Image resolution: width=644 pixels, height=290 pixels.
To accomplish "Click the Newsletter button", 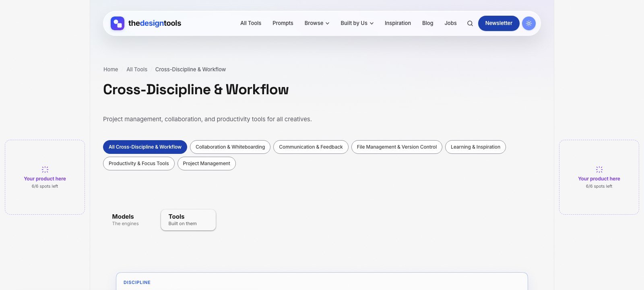I will coord(499,23).
